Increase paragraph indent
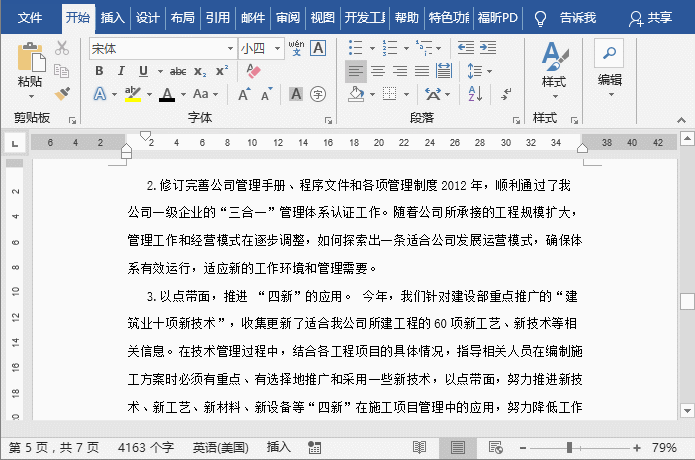The image size is (695, 460). tap(488, 48)
